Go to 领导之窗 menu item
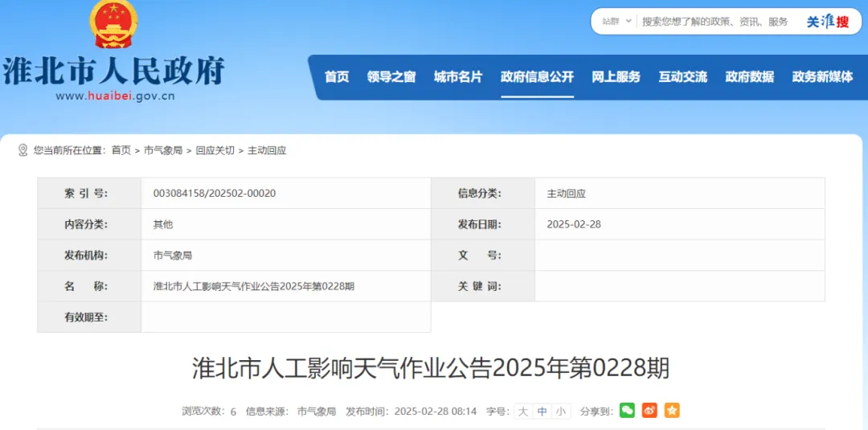The height and width of the screenshot is (430, 868). [391, 77]
